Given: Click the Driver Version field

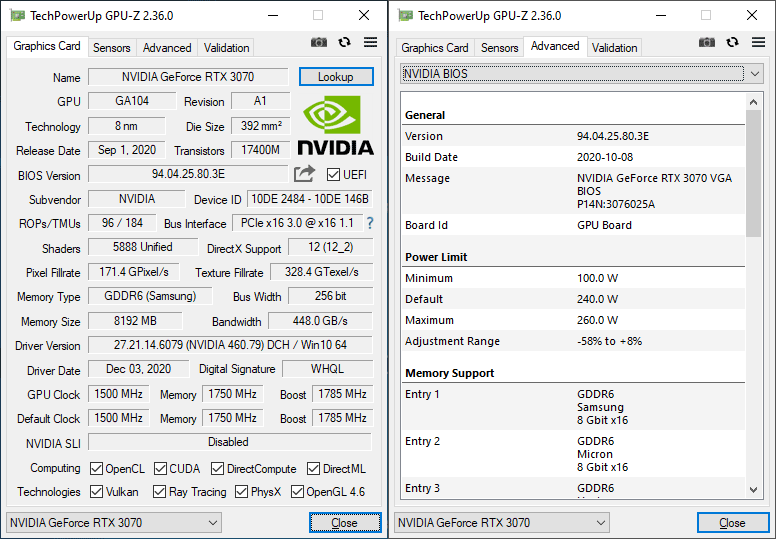Looking at the screenshot, I should (230, 344).
